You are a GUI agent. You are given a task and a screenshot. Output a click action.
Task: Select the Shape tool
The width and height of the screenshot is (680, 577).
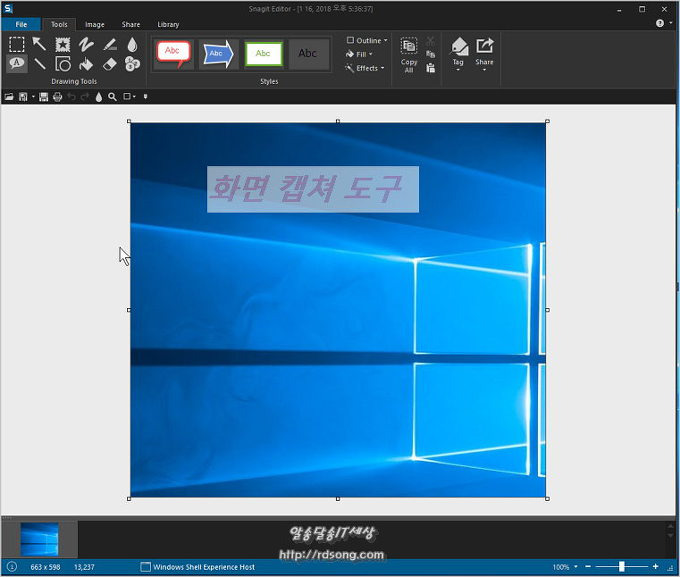63,64
